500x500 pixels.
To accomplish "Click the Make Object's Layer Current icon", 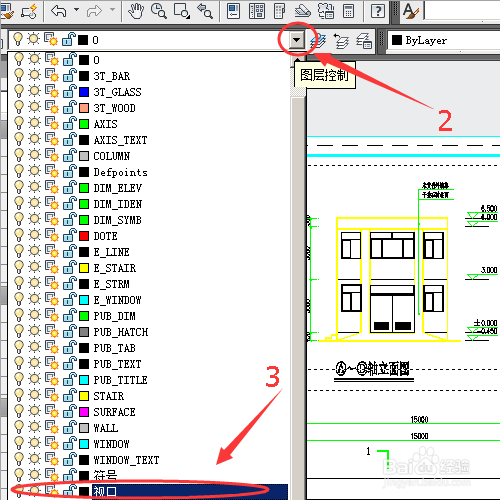I will (318, 41).
